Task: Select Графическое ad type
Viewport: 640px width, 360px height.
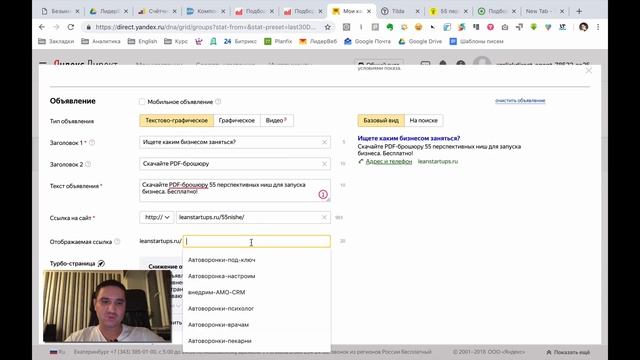Action: pyautogui.click(x=237, y=120)
